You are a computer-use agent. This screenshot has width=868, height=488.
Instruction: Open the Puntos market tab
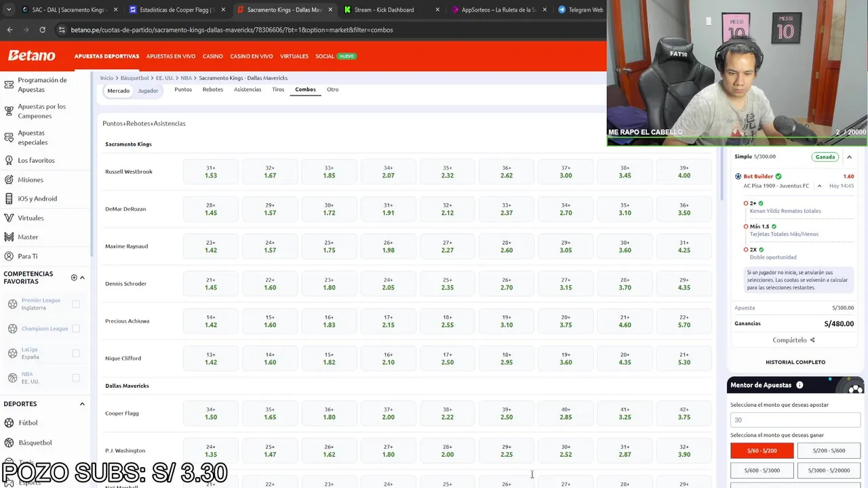(183, 89)
